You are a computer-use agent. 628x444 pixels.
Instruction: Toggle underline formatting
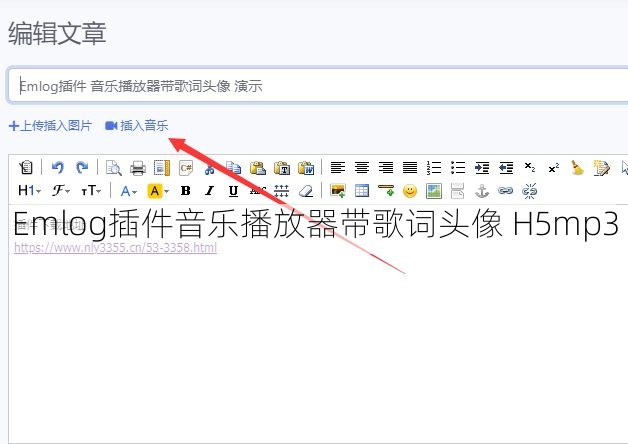233,191
